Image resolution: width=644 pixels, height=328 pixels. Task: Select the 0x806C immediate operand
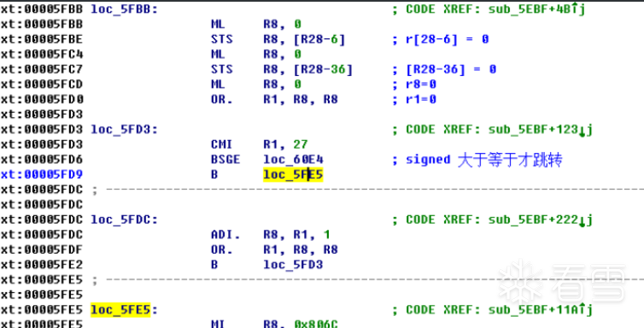coord(316,325)
